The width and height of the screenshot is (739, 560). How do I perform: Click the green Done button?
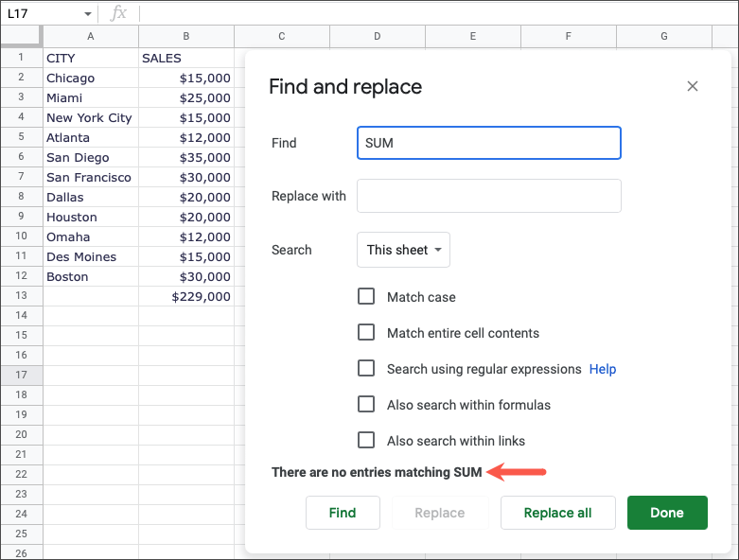[x=667, y=513]
